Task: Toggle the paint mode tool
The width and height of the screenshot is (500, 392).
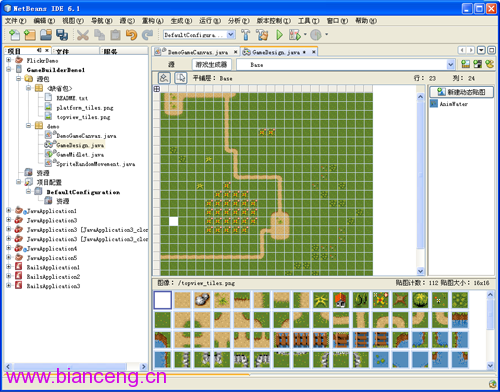Action: 164,78
